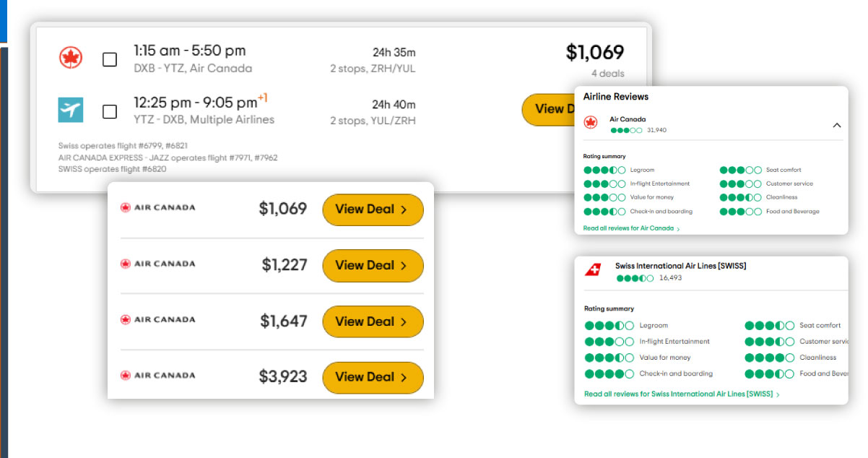The height and width of the screenshot is (458, 868).
Task: Select the blue airplane icon on return flight row
Action: [71, 111]
